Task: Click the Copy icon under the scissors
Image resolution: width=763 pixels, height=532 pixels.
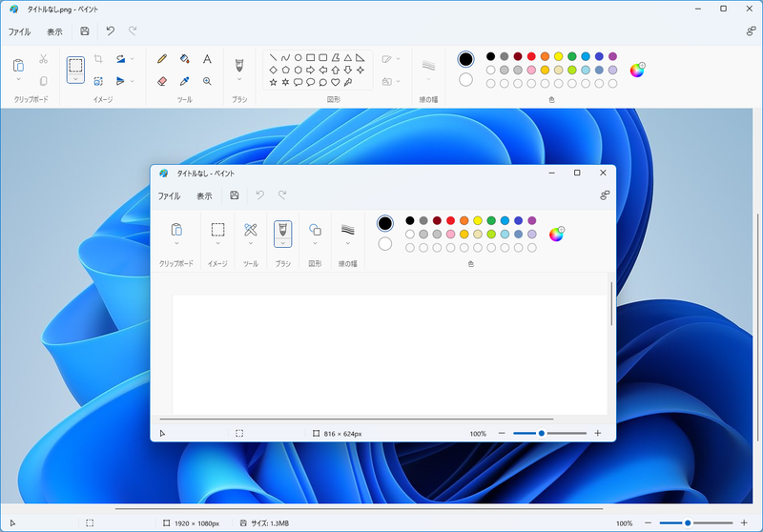Action: tap(43, 81)
